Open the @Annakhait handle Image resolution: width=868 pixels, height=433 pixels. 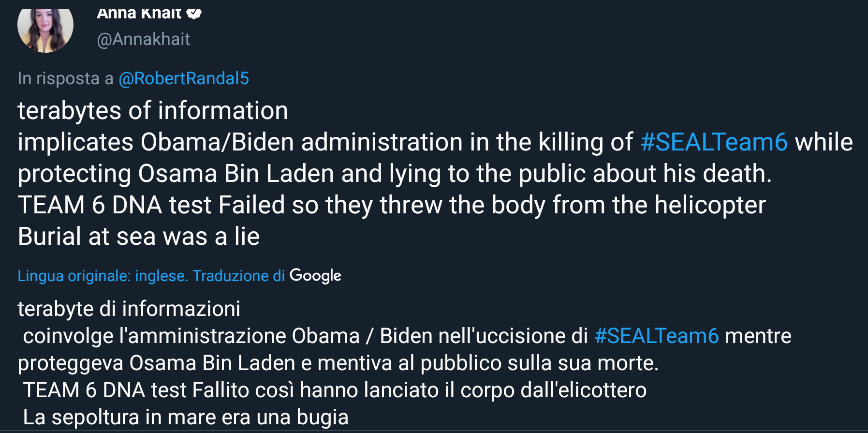144,39
